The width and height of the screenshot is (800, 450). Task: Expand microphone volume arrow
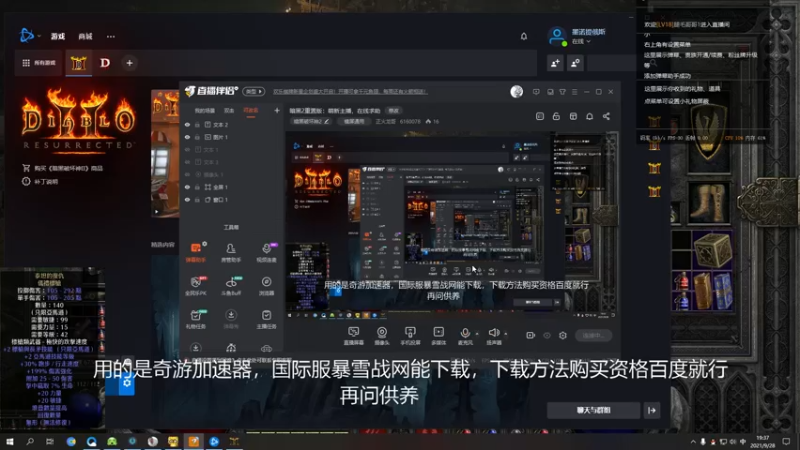pos(477,334)
